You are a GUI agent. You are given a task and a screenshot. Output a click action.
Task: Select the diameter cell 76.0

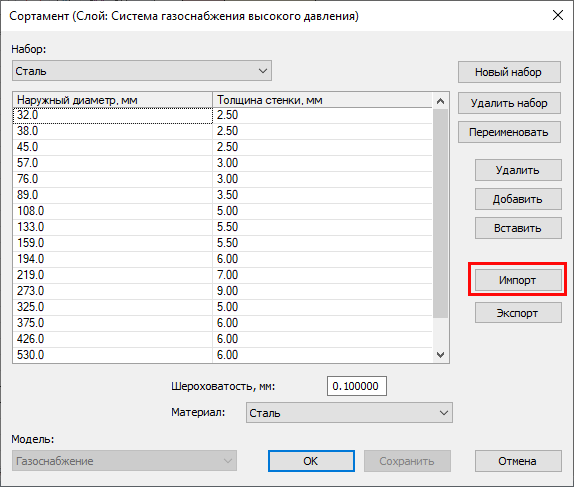tap(113, 179)
